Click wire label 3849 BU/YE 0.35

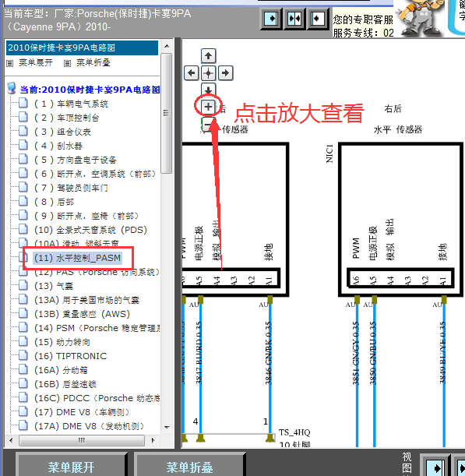[x=443, y=353]
